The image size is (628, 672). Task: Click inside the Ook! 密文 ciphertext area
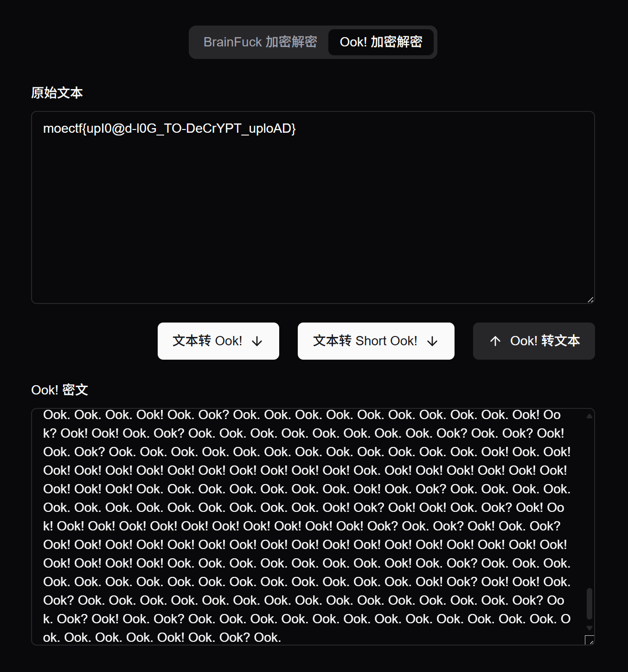(x=306, y=507)
